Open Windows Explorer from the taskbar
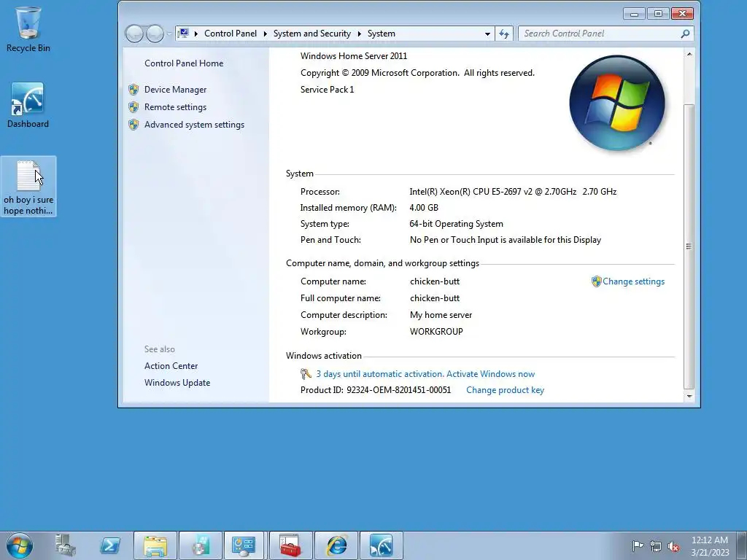 155,545
